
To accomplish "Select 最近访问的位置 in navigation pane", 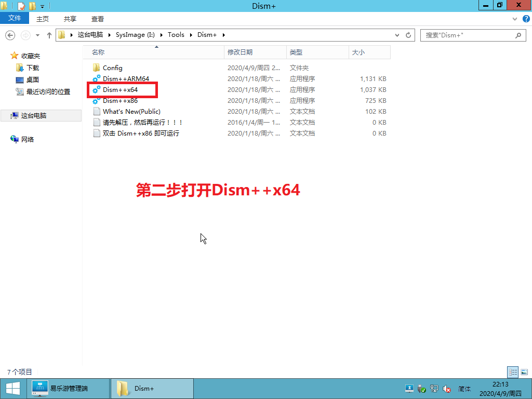I will 48,91.
